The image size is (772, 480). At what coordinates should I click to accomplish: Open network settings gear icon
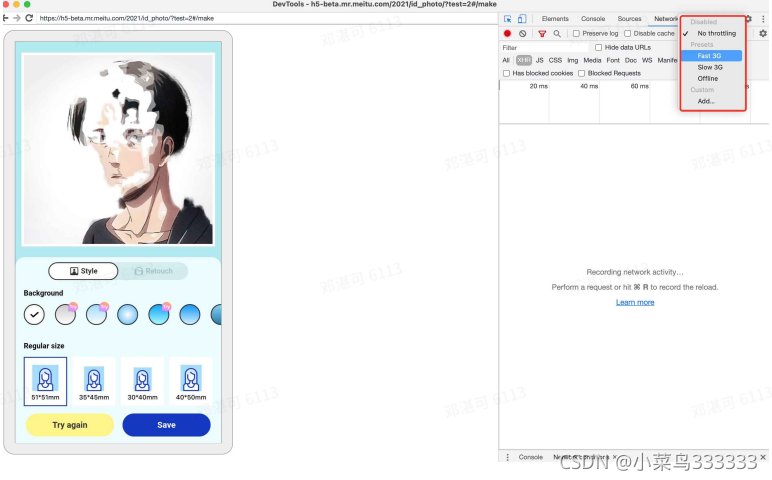click(763, 33)
